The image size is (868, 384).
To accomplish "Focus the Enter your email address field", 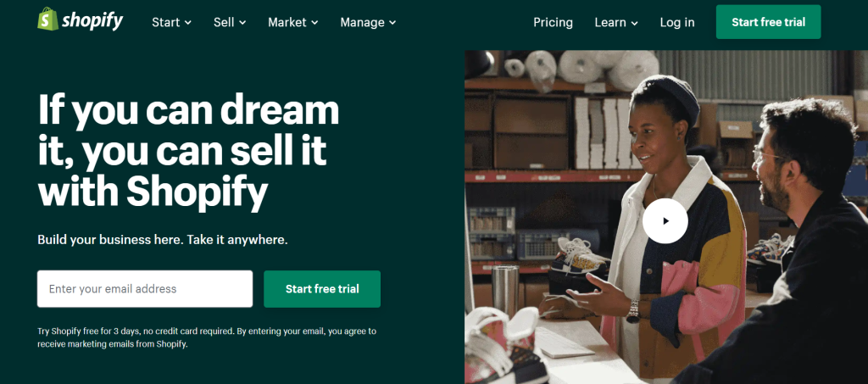I will 145,289.
